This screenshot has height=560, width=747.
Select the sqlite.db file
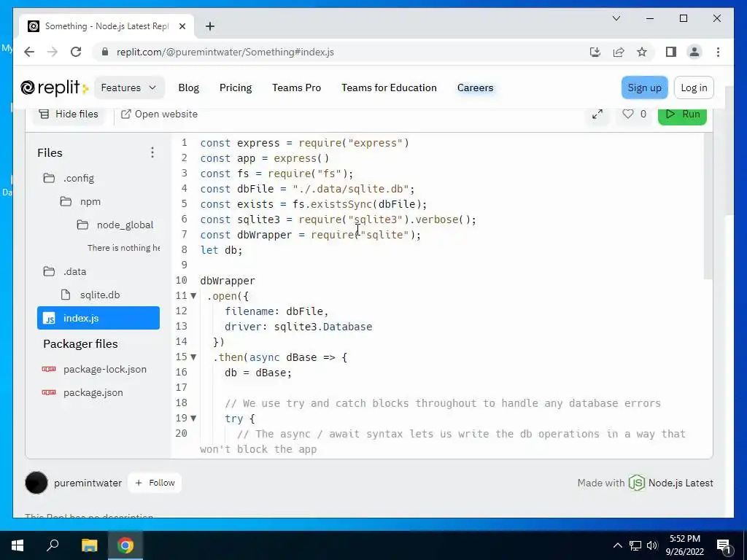90,295
